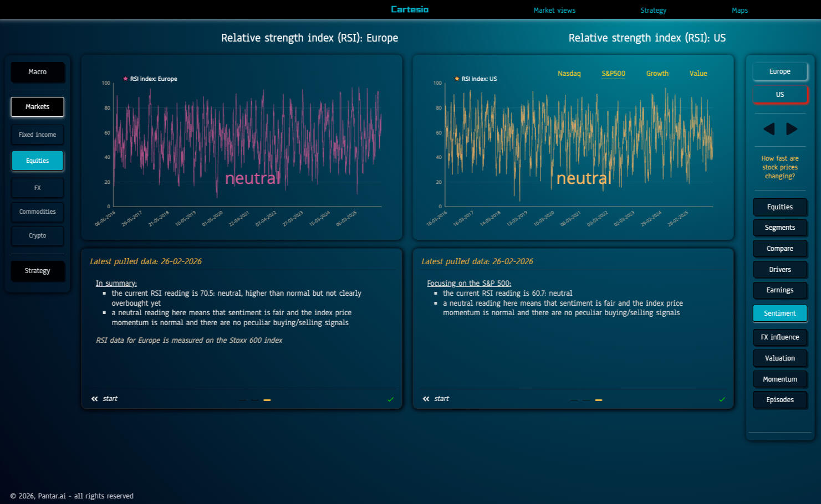Open the Maps top menu
The image size is (821, 504).
click(x=740, y=11)
